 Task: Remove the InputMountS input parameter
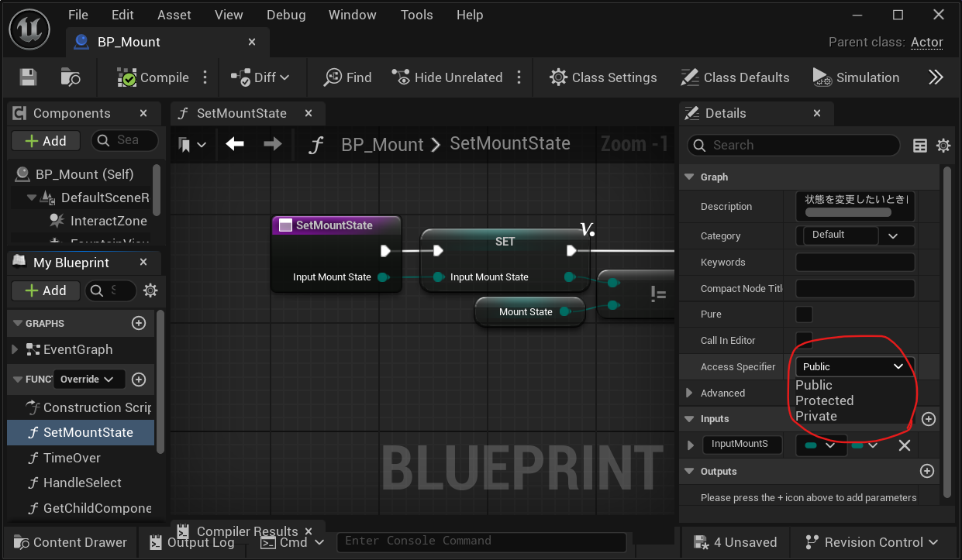tap(904, 445)
